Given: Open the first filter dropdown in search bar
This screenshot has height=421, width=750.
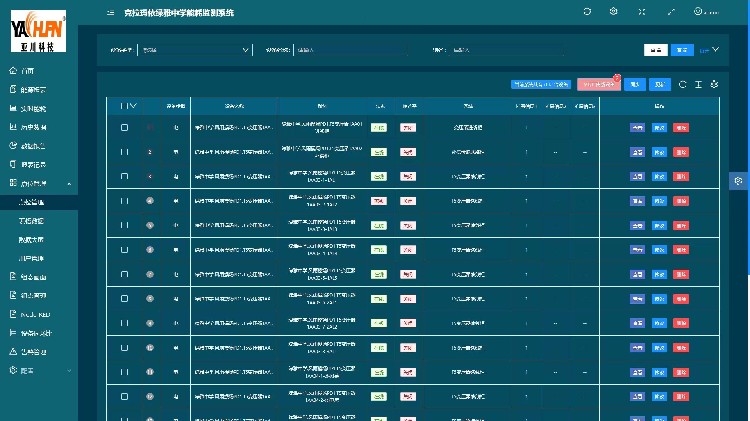Looking at the screenshot, I should point(195,49).
